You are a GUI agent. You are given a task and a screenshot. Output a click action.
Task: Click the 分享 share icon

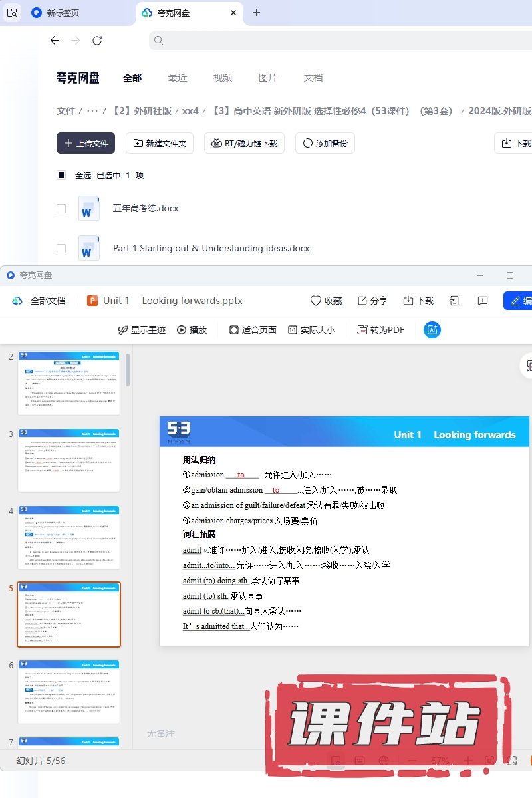(362, 301)
